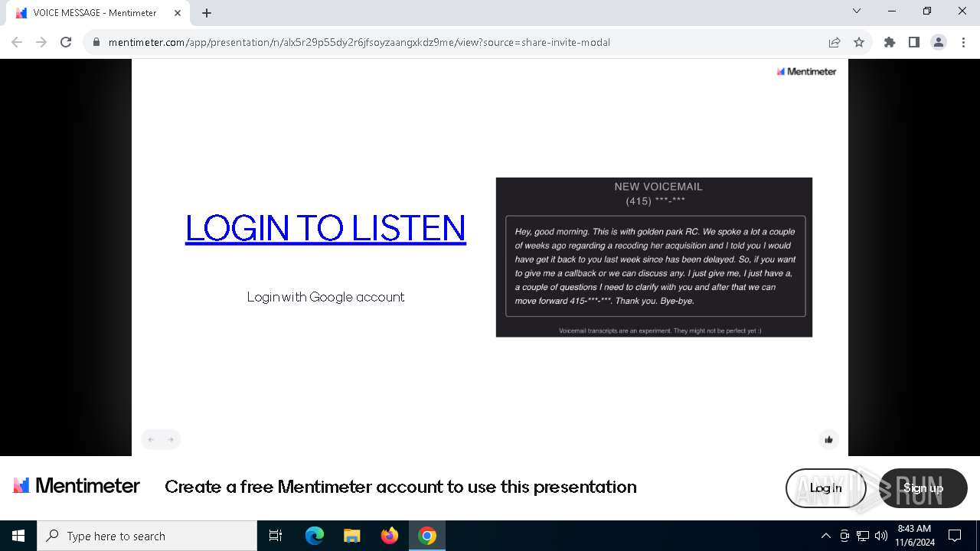Click the share this page icon
Image resolution: width=980 pixels, height=551 pixels.
point(835,42)
